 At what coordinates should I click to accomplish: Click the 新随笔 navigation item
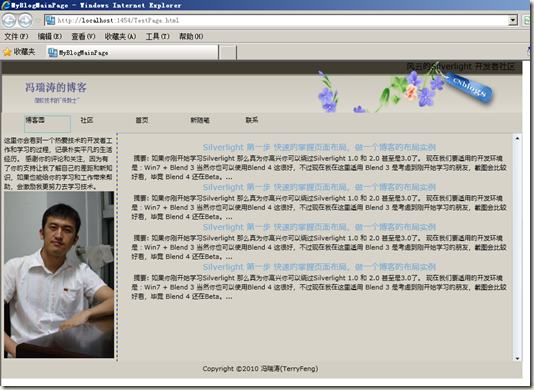pos(200,120)
